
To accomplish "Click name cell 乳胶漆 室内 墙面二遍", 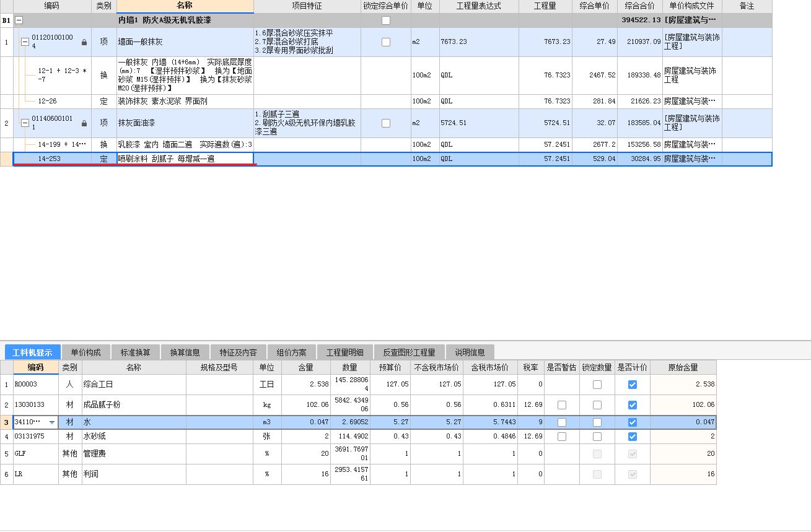I will 185,144.
